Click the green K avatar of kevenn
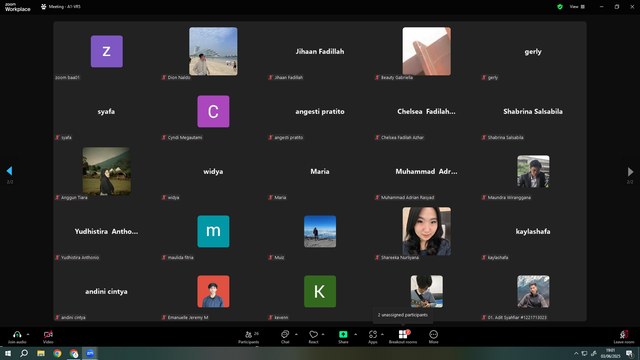The image size is (640, 360). 320,291
